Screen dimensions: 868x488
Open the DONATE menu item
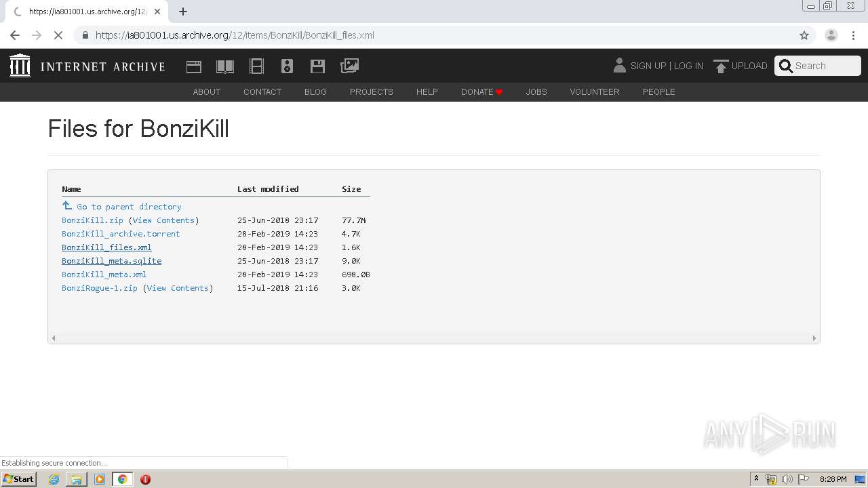coord(481,92)
